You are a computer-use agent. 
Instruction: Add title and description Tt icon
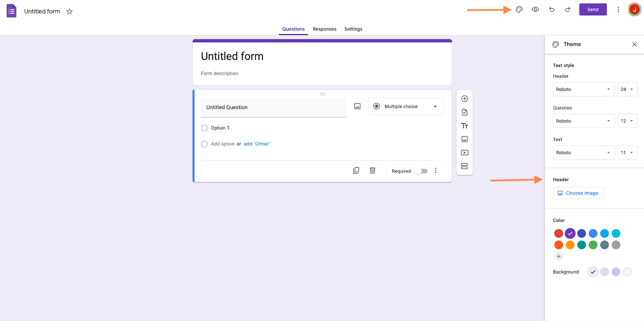464,126
